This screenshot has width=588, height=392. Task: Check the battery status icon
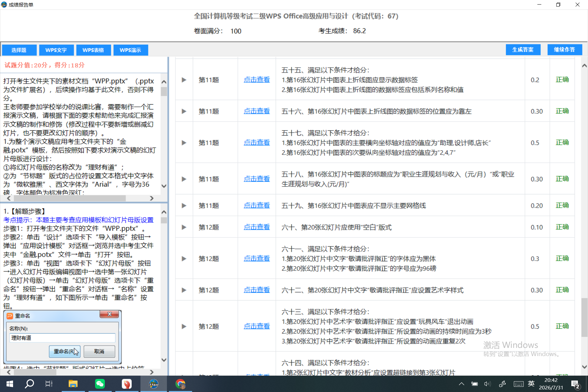click(x=474, y=384)
